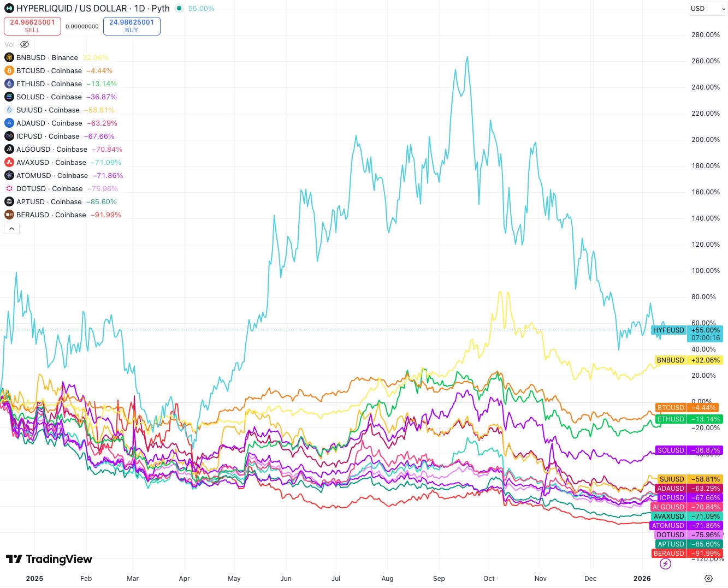Viewport: 728px width, 588px height.
Task: Click the DOTUSD −75.96% price tag
Action: (x=688, y=535)
